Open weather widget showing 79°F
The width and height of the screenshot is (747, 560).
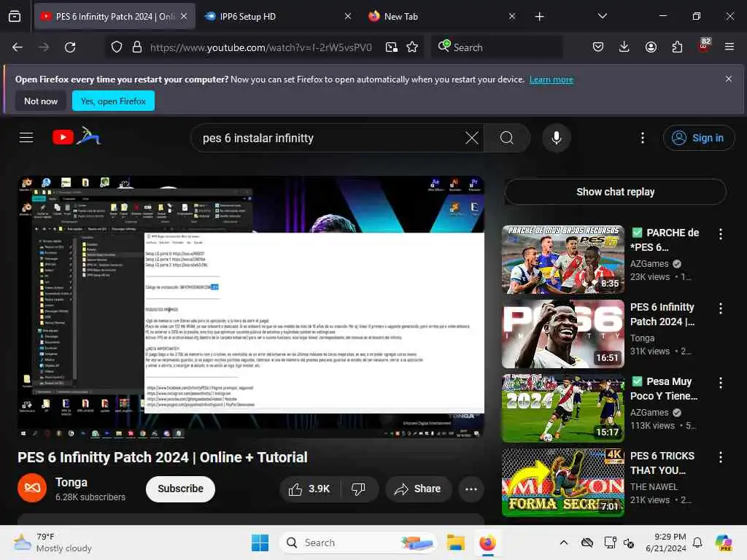[x=53, y=542]
